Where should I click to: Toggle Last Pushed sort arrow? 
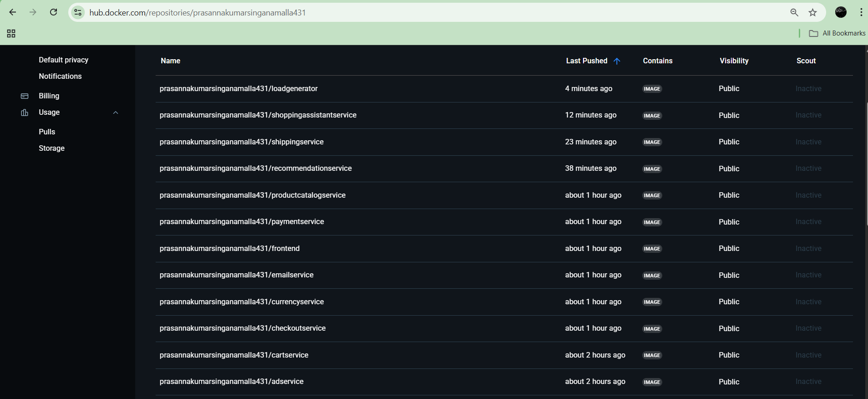click(x=617, y=61)
